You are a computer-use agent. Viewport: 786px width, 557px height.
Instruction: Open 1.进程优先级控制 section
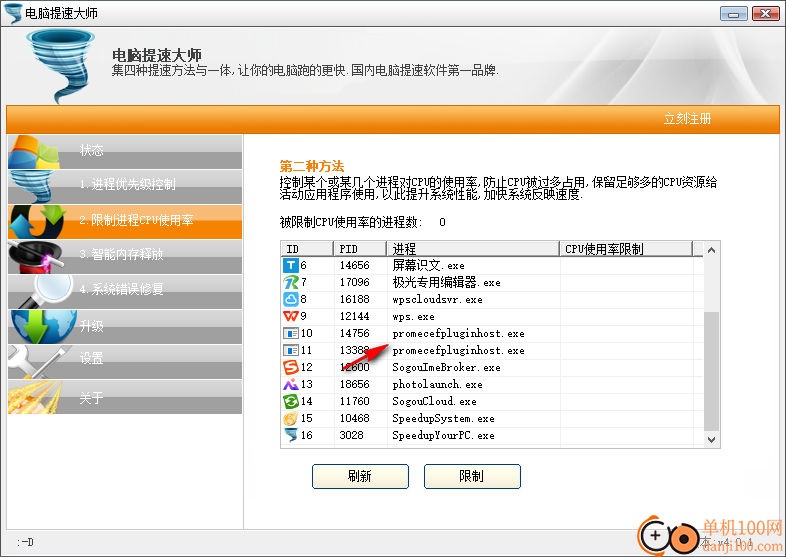click(x=125, y=187)
